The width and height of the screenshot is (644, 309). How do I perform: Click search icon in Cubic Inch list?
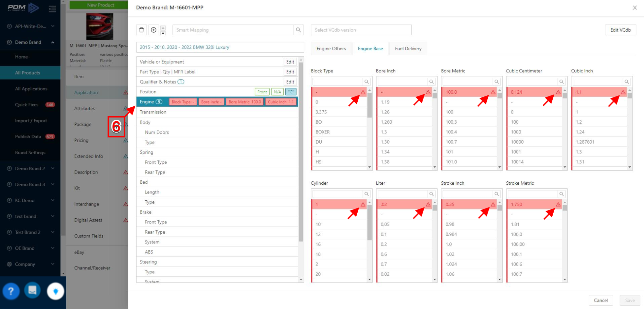point(627,82)
